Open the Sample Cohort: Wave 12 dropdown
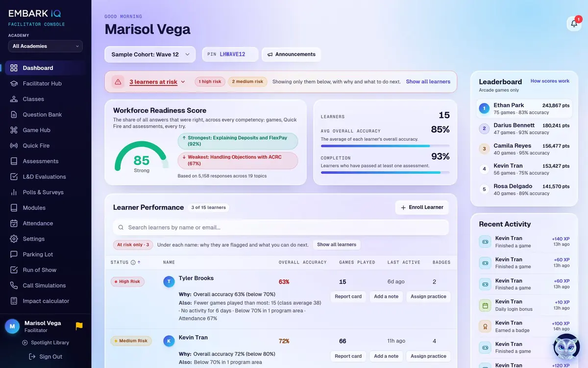The image size is (588, 368). (x=150, y=54)
